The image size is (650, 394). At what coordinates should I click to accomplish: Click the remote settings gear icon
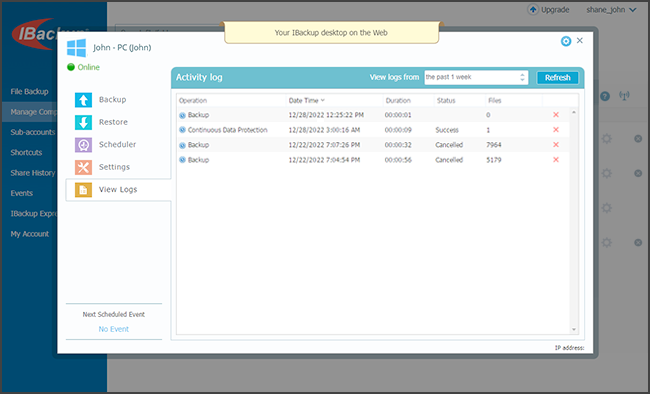point(566,41)
